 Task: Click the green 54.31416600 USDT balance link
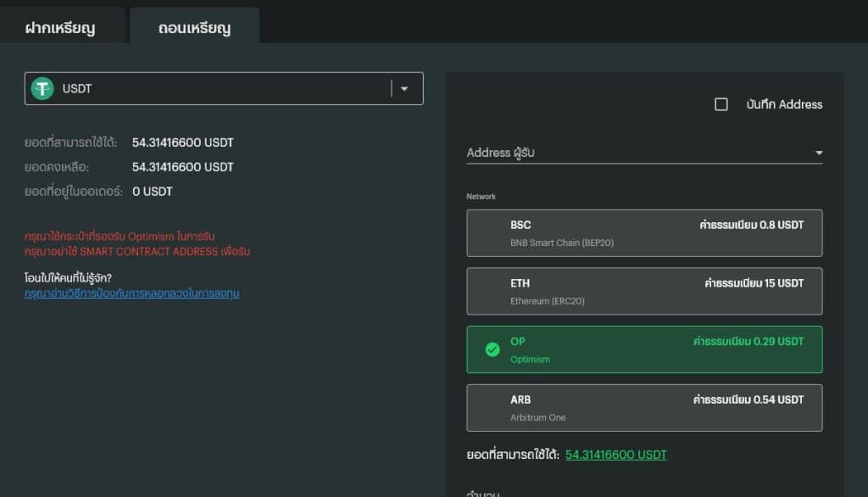tap(616, 455)
